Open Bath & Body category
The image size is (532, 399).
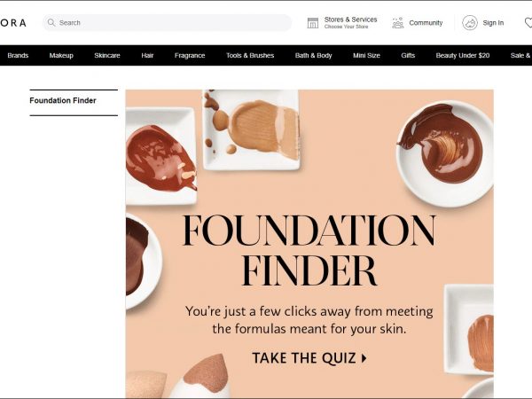pyautogui.click(x=314, y=55)
